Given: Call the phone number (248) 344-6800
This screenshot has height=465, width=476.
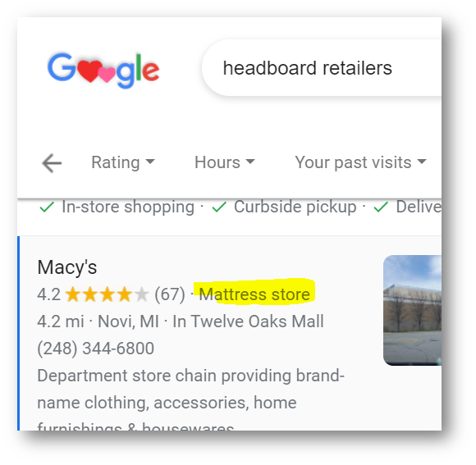Looking at the screenshot, I should (x=96, y=349).
